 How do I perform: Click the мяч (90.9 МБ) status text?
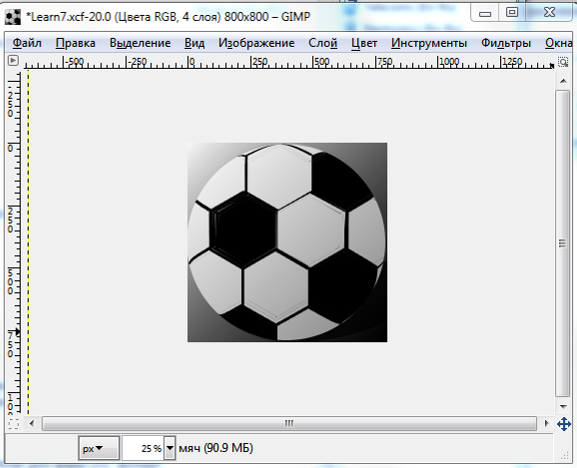216,448
